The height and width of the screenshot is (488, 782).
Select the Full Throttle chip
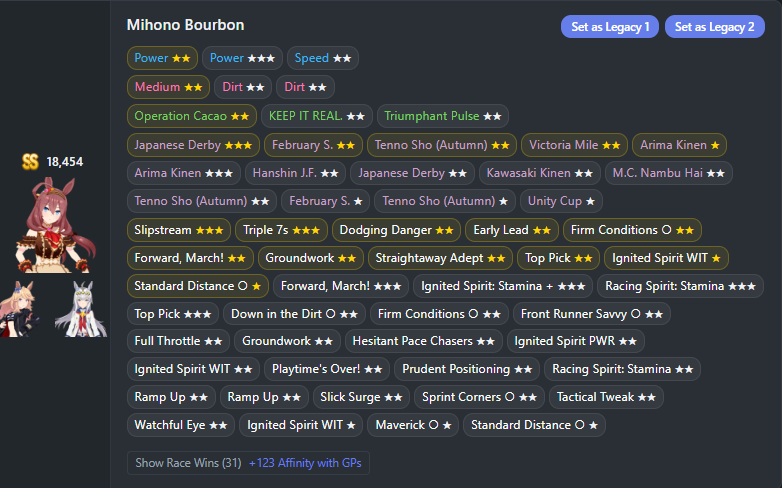pos(178,340)
